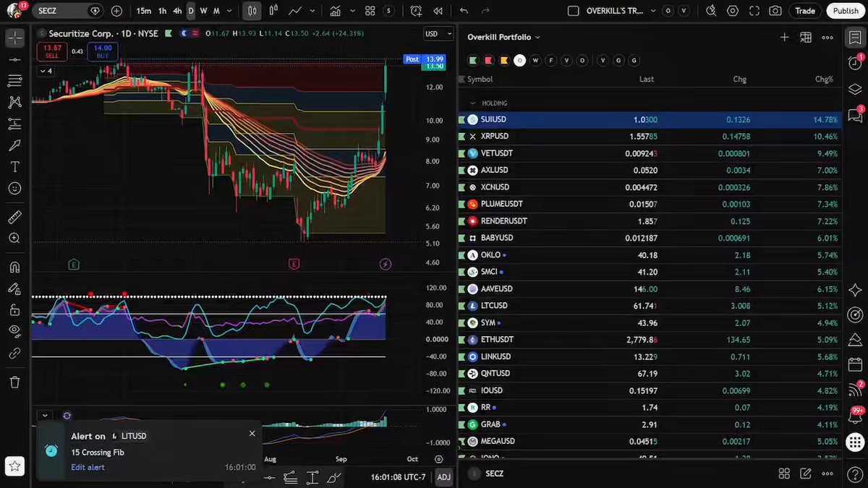
Task: Select the trend line drawing tool
Action: (x=14, y=59)
